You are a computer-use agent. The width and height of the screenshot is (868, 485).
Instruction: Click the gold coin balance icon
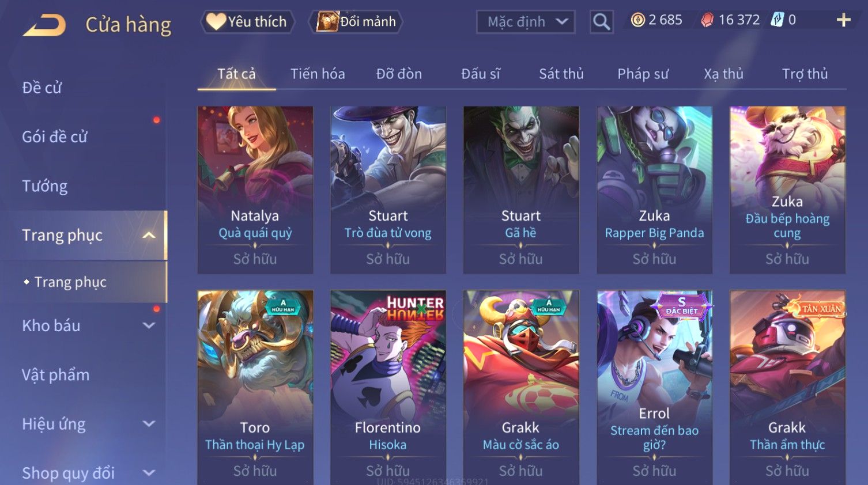637,20
